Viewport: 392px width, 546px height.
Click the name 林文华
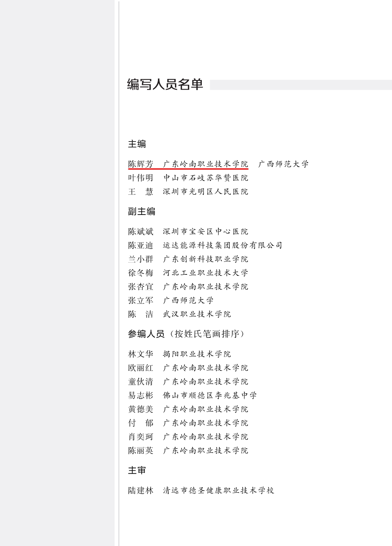pyautogui.click(x=141, y=354)
